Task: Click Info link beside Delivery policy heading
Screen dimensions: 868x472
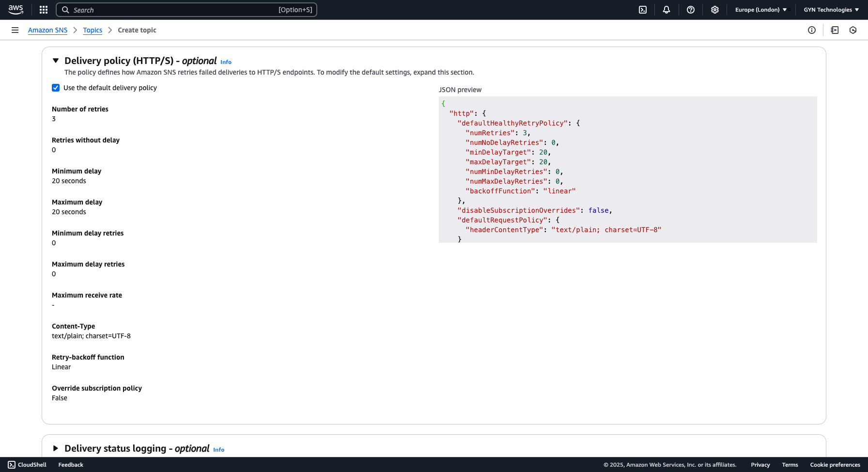Action: [x=226, y=62]
